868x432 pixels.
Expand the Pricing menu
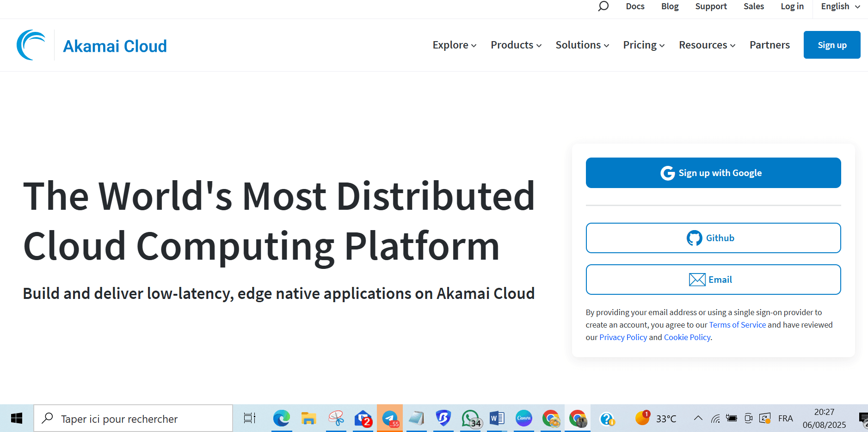point(644,45)
